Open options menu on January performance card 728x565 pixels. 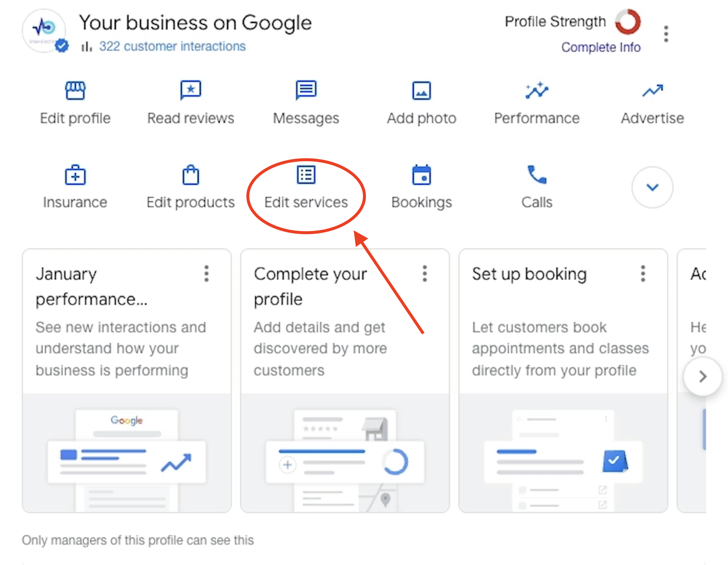(207, 273)
